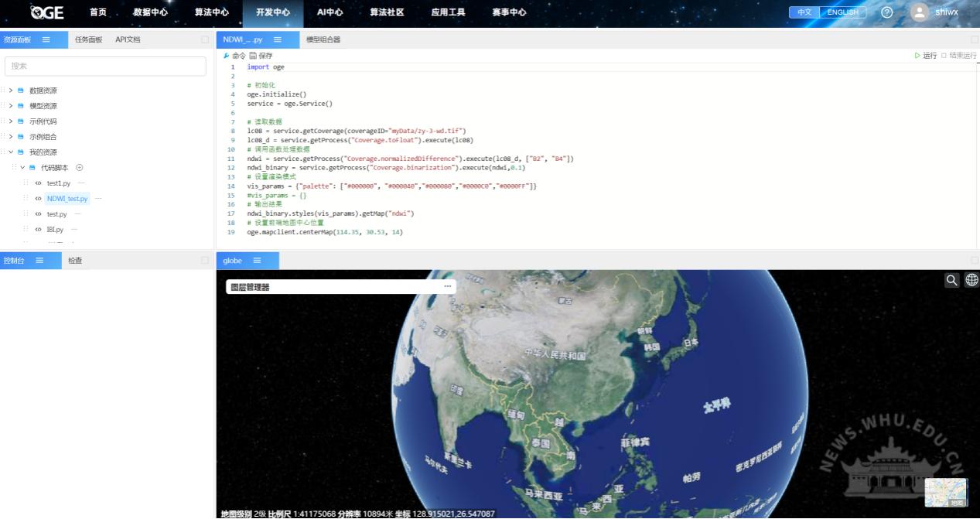The height and width of the screenshot is (519, 980).
Task: Open test.py in the file tree
Action: 56,214
